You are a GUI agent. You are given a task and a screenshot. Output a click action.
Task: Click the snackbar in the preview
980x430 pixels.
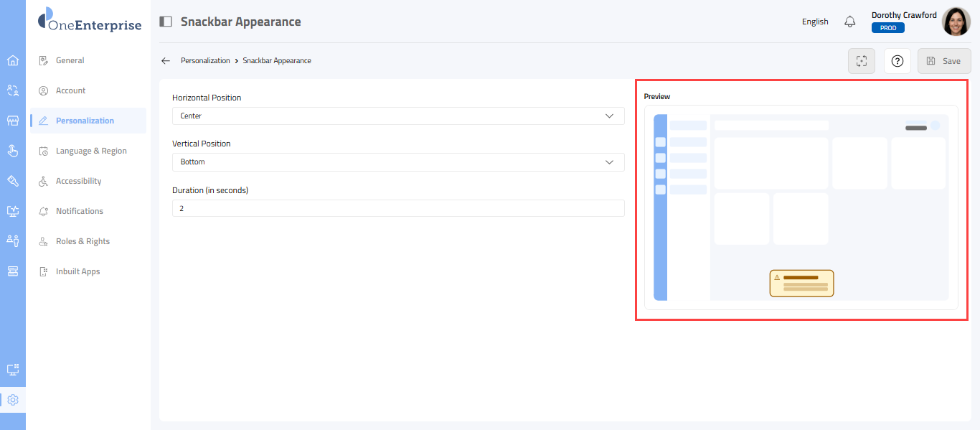point(801,284)
